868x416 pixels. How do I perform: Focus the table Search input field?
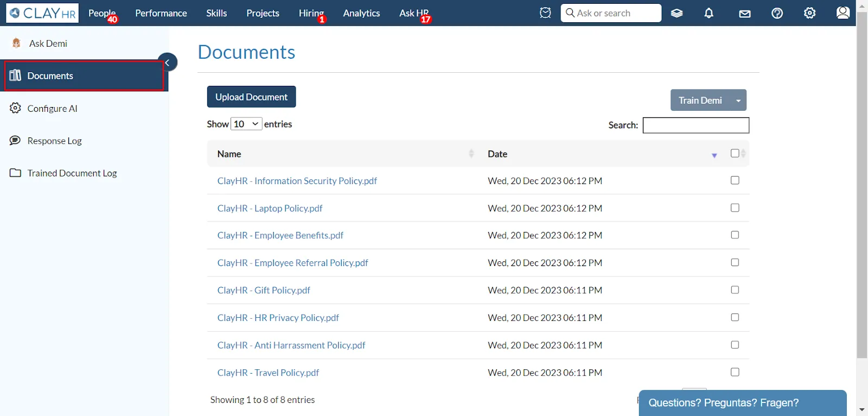tap(696, 125)
